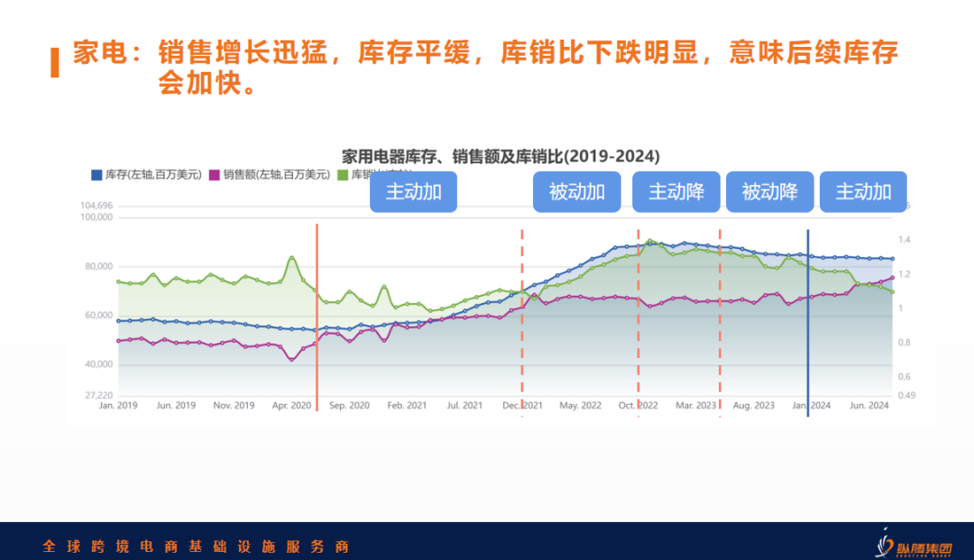
Task: Click the rightmost 主动加 button
Action: coord(863,191)
